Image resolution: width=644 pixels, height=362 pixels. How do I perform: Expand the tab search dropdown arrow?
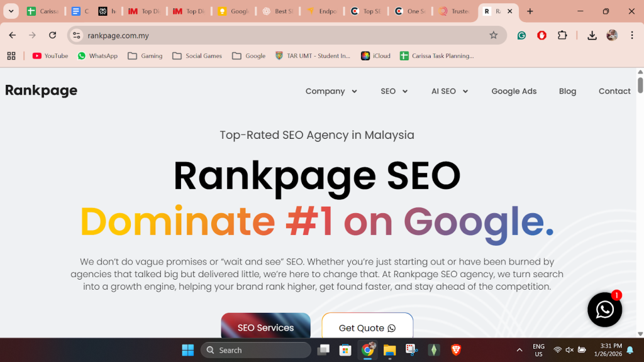(11, 11)
